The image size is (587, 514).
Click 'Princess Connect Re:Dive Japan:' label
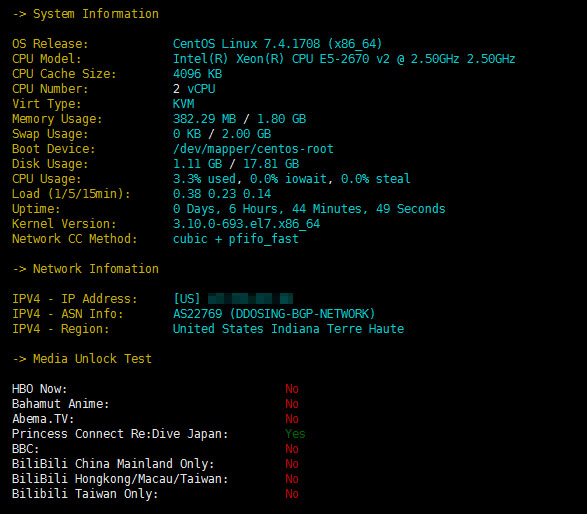[x=120, y=434]
